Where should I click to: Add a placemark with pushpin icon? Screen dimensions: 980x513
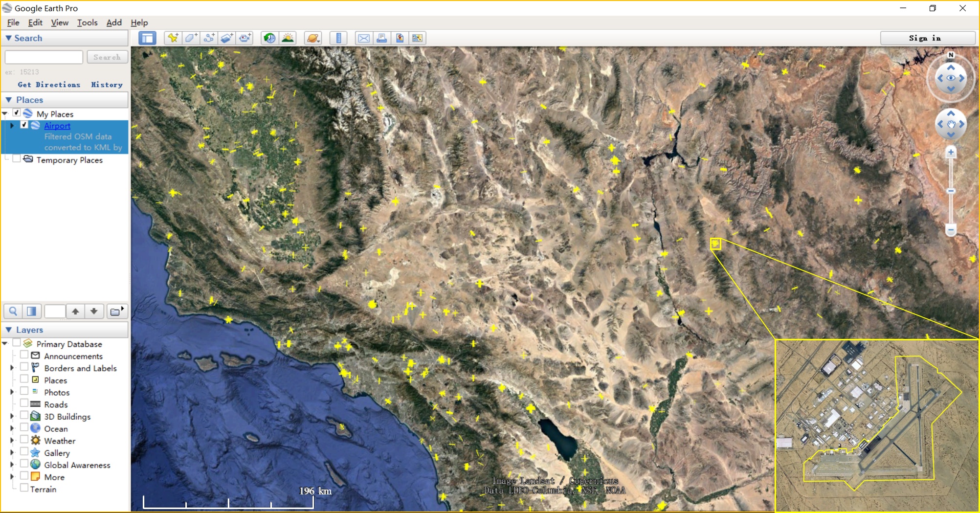(x=173, y=38)
